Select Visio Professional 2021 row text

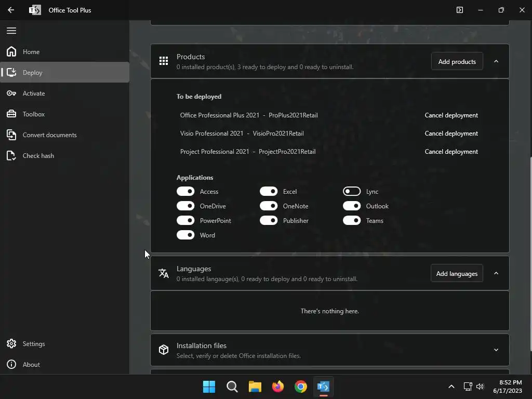coord(242,134)
